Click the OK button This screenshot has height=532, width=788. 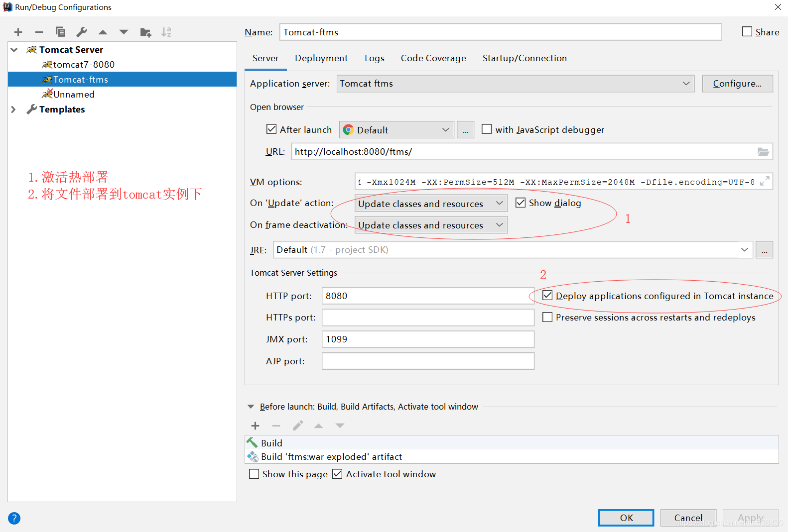pos(626,518)
